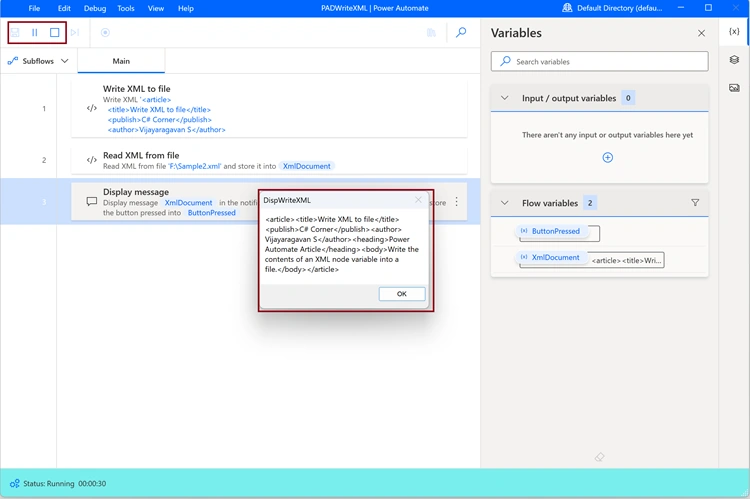
Task: Click the Flow variables count badge 2
Action: [x=590, y=203]
